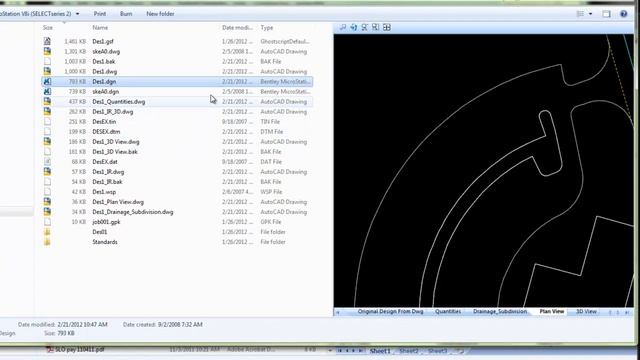Switch to the Quantities tab
The width and height of the screenshot is (640, 360).
coord(448,311)
